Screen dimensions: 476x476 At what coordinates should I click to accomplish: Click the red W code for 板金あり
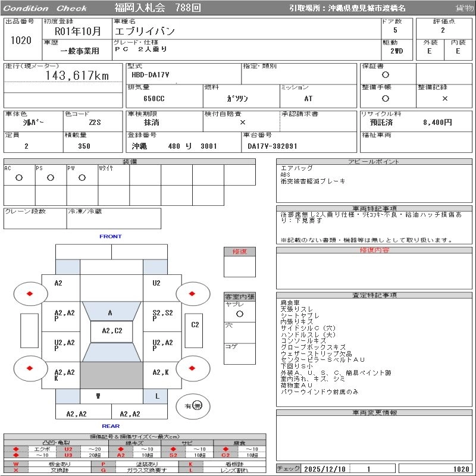click(x=16, y=464)
